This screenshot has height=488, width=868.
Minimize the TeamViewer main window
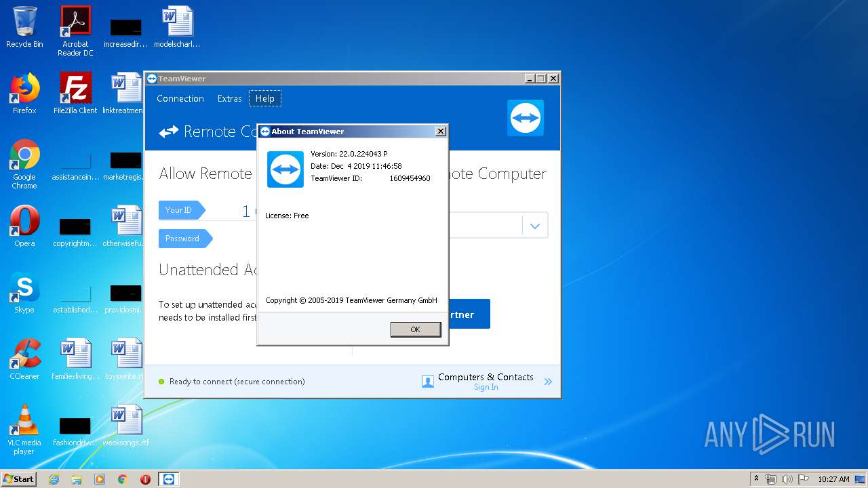pos(529,79)
